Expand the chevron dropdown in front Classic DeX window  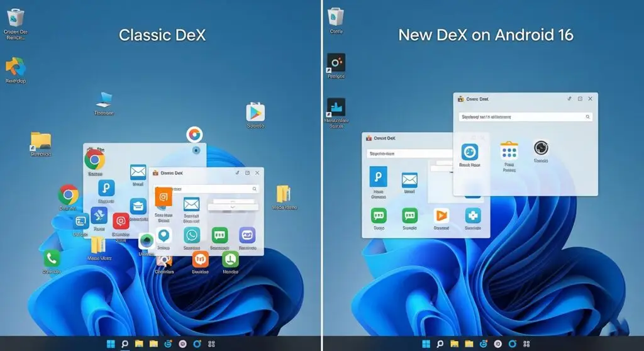(x=233, y=207)
